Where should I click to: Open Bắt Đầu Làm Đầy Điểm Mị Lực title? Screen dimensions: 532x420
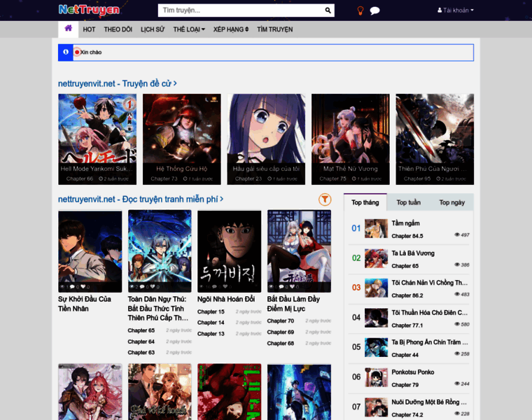coord(293,304)
